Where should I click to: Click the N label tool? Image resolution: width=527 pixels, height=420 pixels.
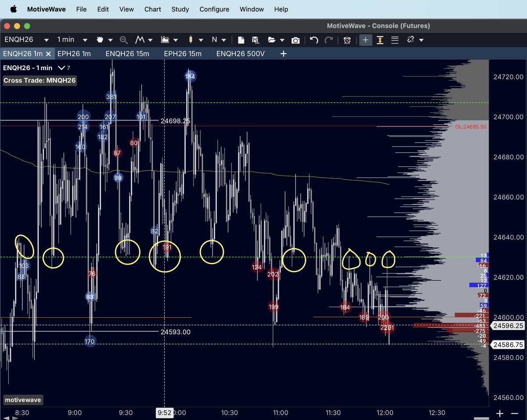[x=214, y=39]
